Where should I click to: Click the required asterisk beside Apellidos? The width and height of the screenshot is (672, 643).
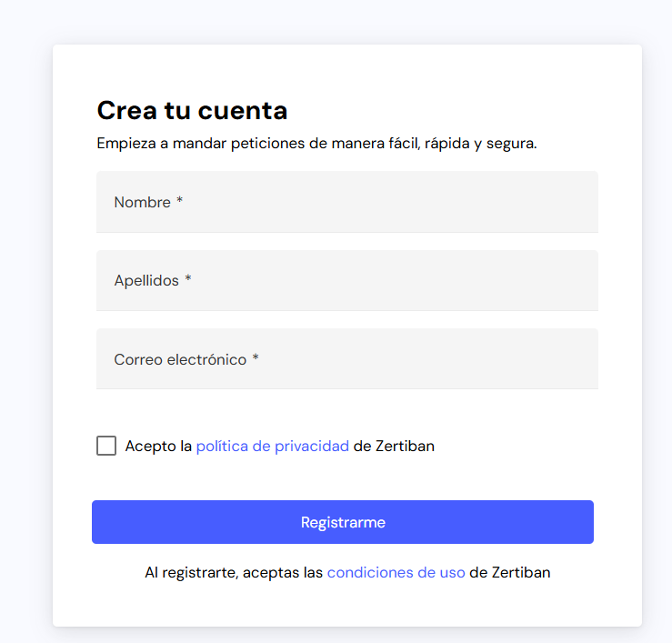point(188,280)
